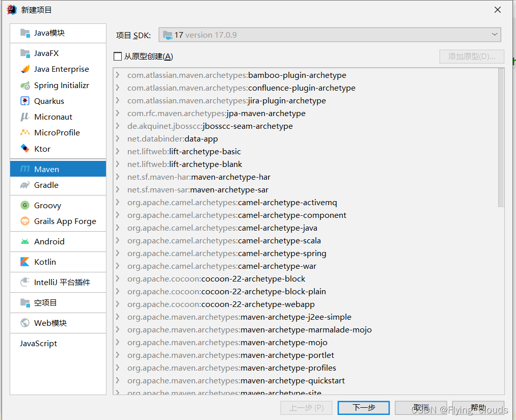Viewport: 516px width, 420px height.
Task: Click the 空项目 folder icon
Action: pyautogui.click(x=25, y=302)
